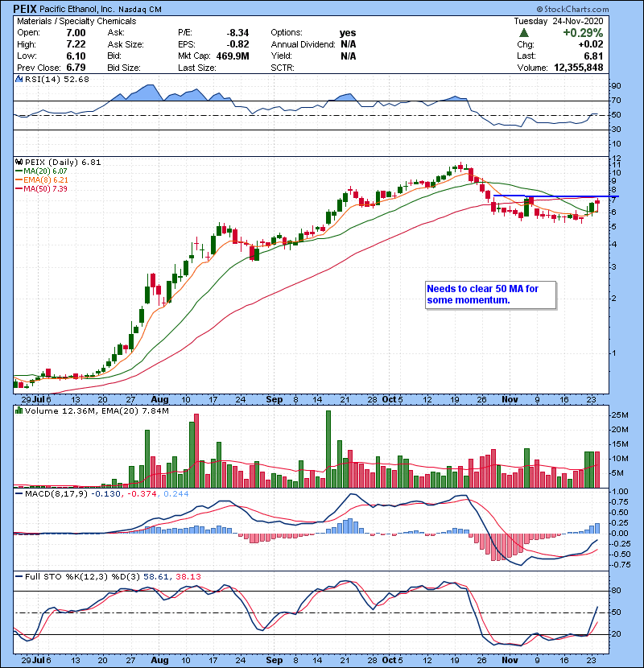Click the SCTR label
Viewport: 644px width, 668px height.
[282, 68]
